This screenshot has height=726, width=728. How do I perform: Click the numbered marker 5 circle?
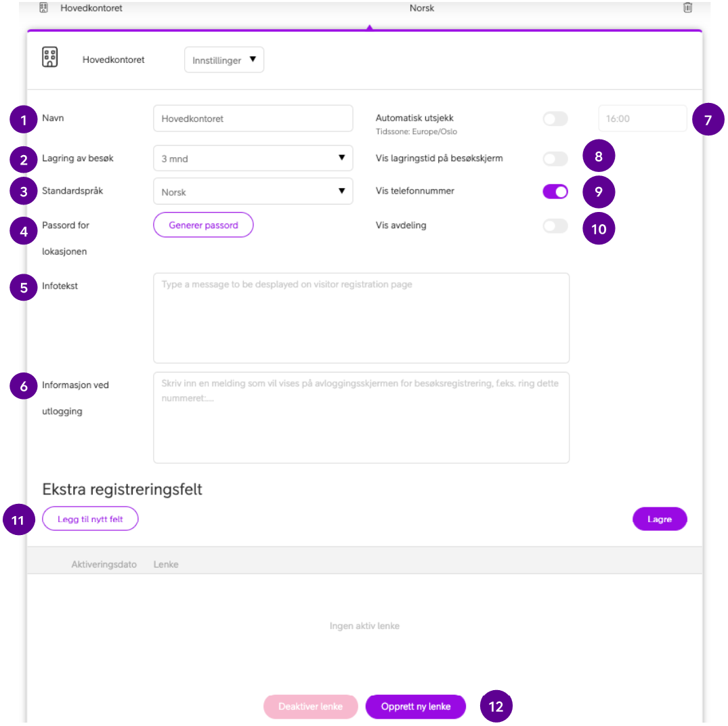(x=23, y=287)
